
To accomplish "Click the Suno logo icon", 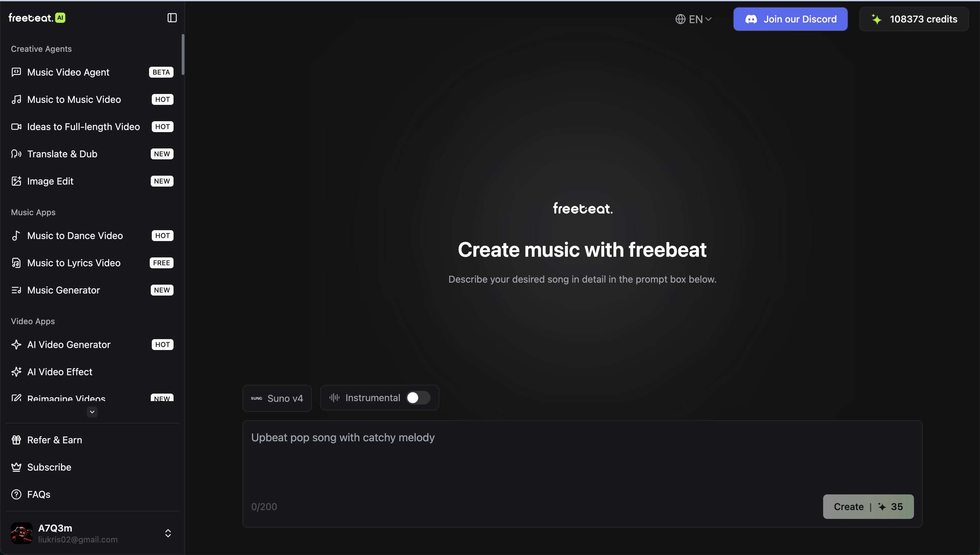I will (x=256, y=398).
